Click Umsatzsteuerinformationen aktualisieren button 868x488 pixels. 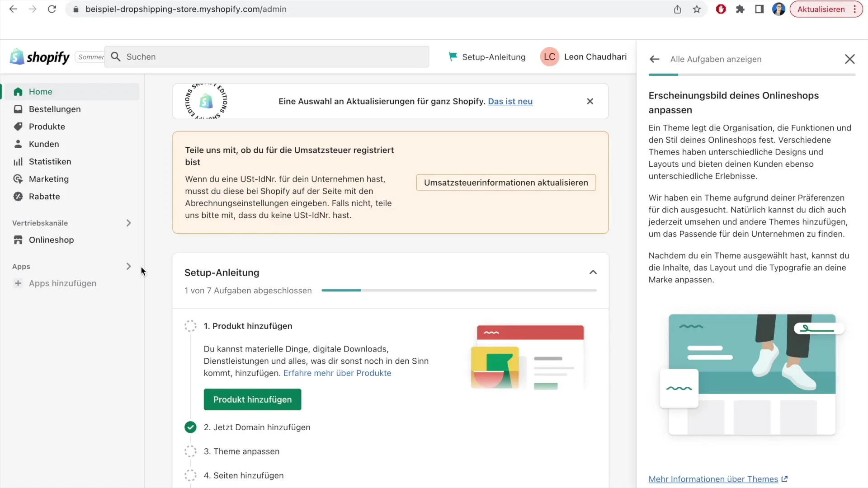(x=505, y=183)
